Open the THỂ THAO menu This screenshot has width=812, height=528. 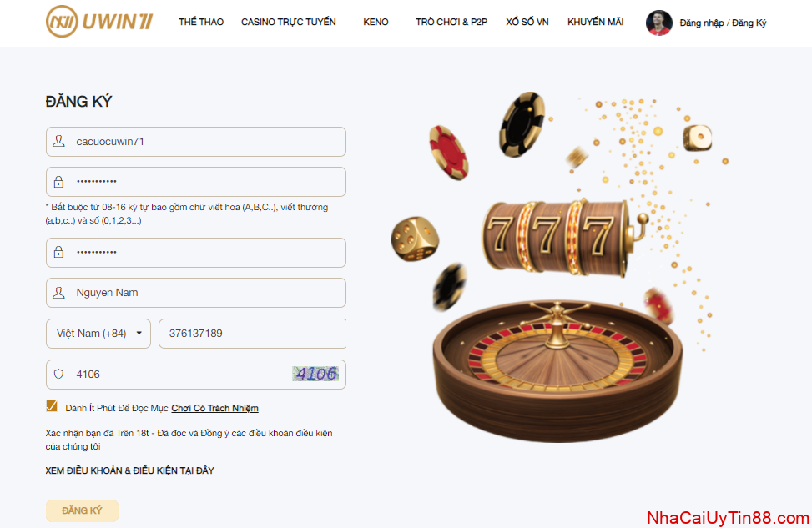tap(201, 22)
